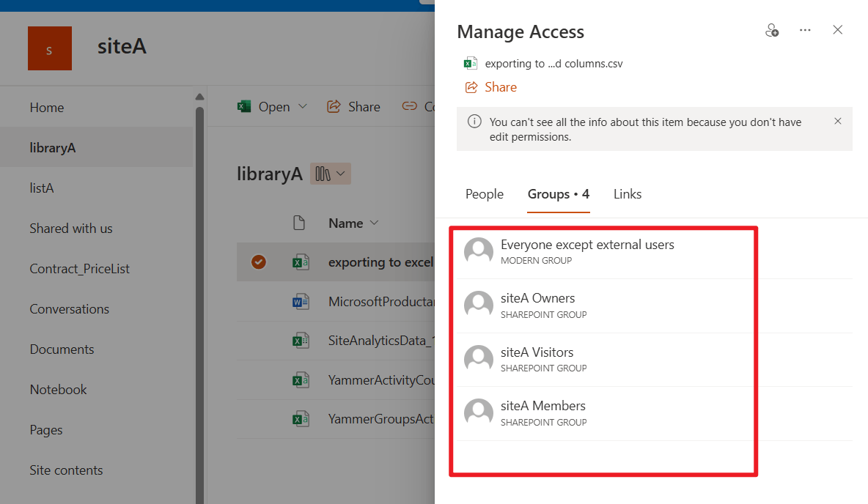The width and height of the screenshot is (868, 504).
Task: Click the siteA Owners group avatar
Action: pyautogui.click(x=479, y=305)
